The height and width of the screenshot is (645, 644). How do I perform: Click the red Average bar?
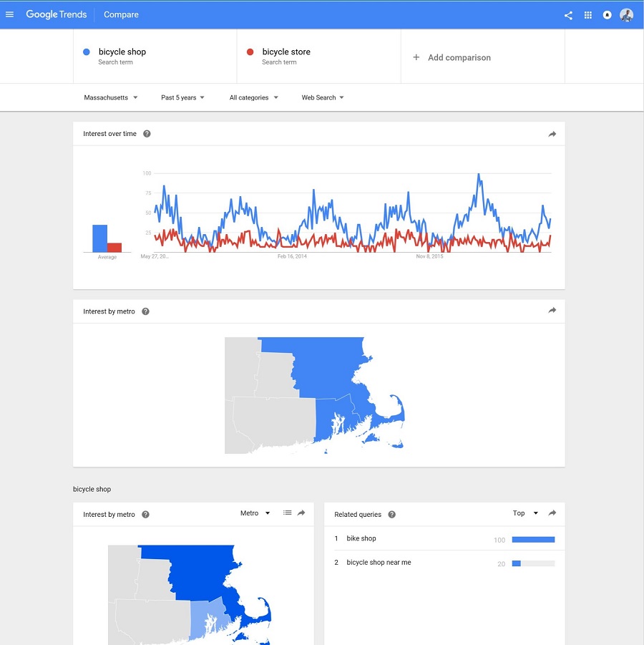coord(114,248)
